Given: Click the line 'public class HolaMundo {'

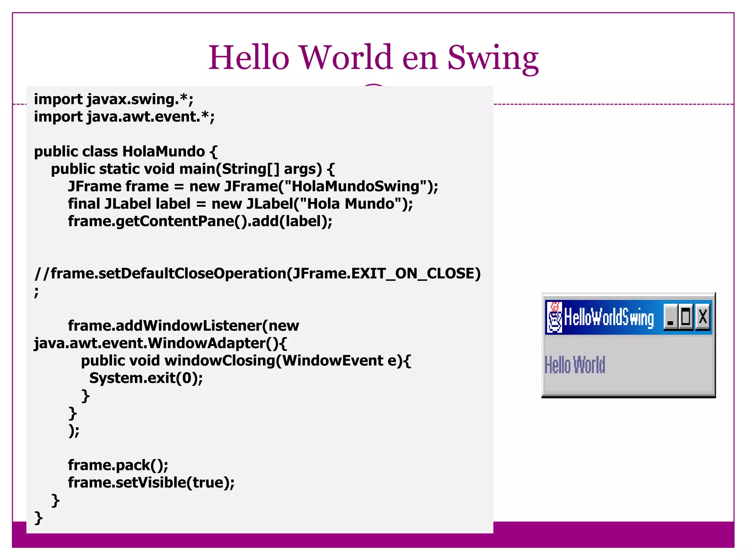Looking at the screenshot, I should coord(126,152).
